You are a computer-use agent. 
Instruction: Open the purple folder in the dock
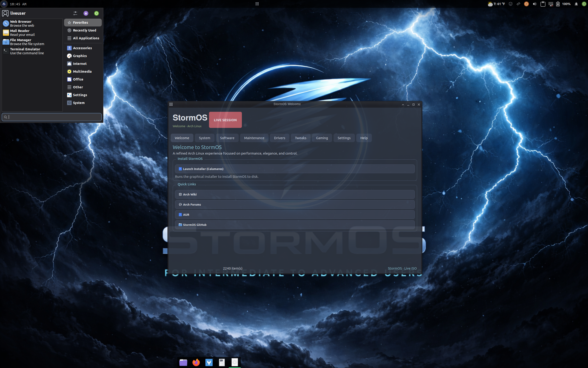(x=183, y=362)
